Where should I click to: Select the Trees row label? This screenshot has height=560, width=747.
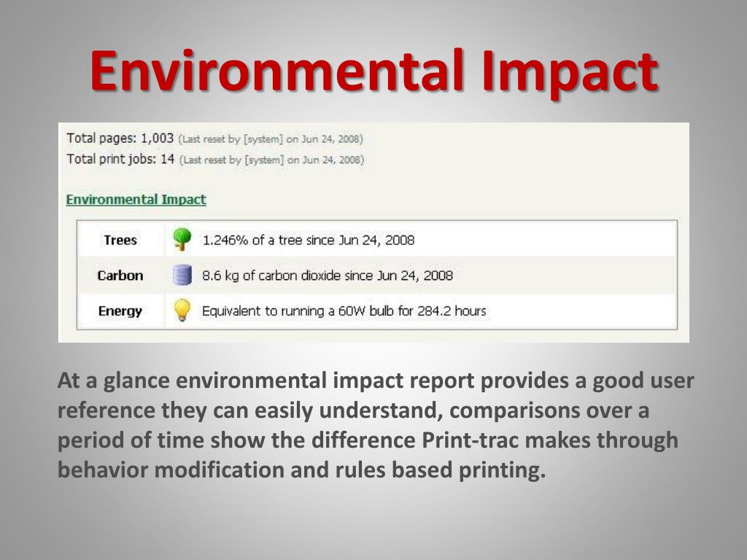pos(120,240)
